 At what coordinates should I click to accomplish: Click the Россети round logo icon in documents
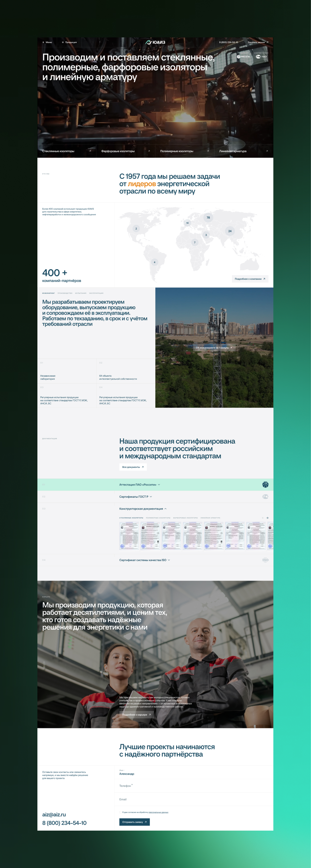coord(265,485)
